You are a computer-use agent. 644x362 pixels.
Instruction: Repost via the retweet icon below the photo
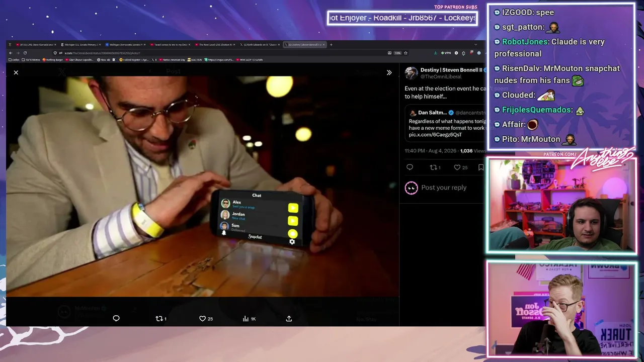click(161, 318)
